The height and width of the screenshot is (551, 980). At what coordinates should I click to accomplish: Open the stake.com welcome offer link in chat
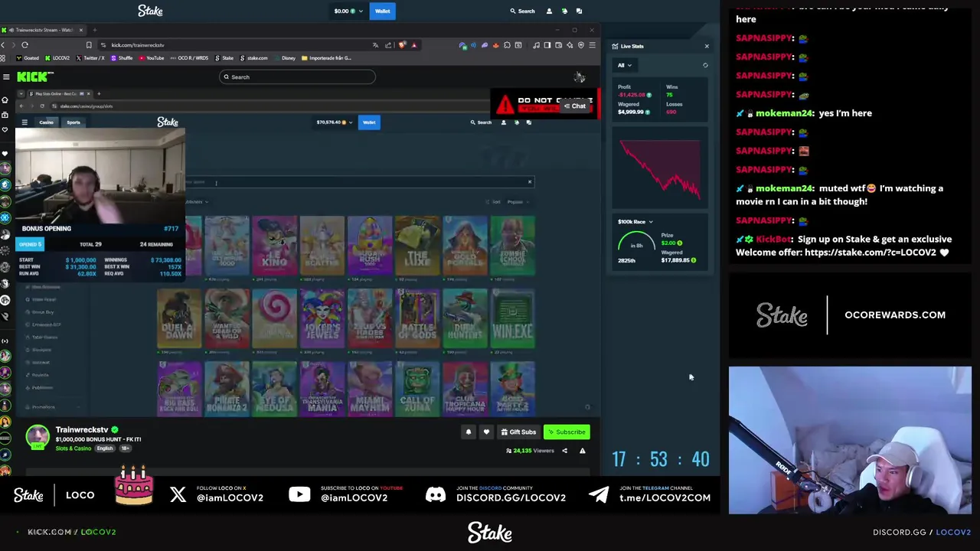871,253
